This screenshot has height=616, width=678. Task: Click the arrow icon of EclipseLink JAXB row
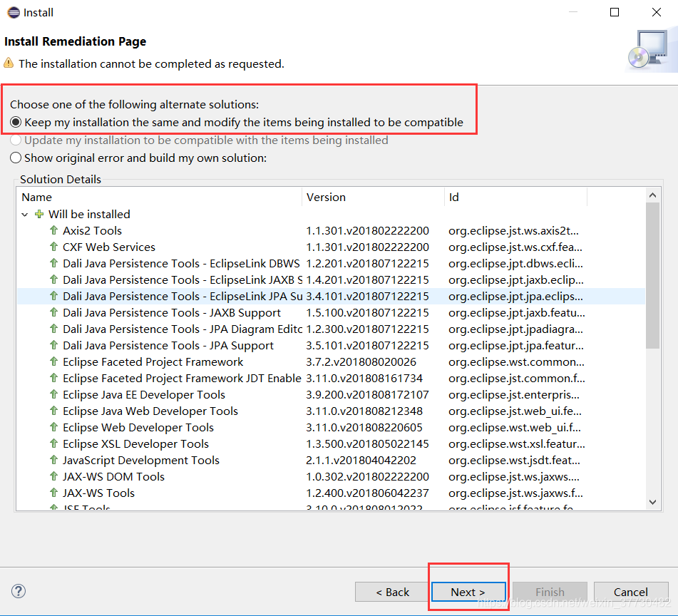53,279
